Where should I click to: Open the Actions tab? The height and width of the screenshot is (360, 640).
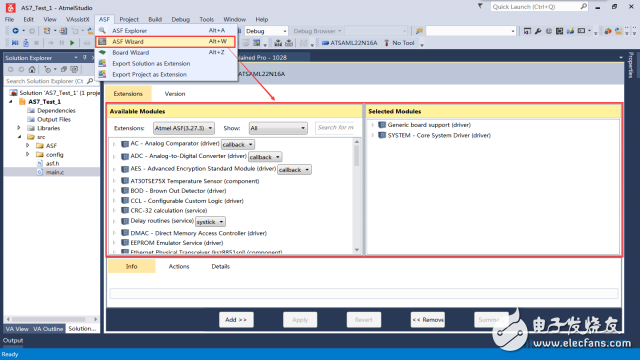pyautogui.click(x=179, y=267)
